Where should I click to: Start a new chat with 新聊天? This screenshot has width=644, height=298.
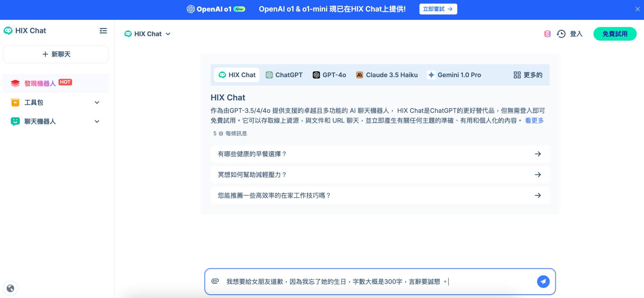pos(56,54)
